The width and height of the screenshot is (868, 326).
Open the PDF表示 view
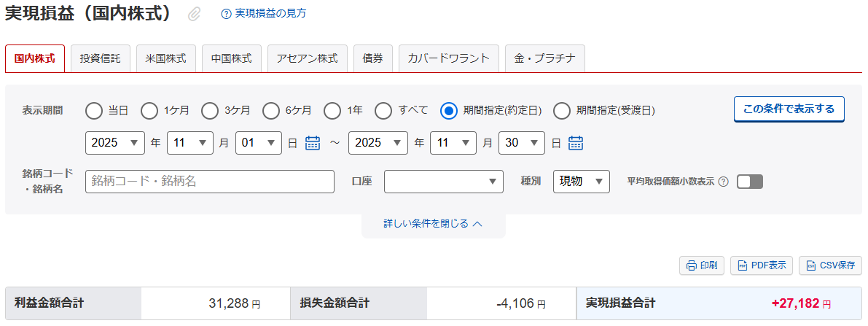coord(761,265)
